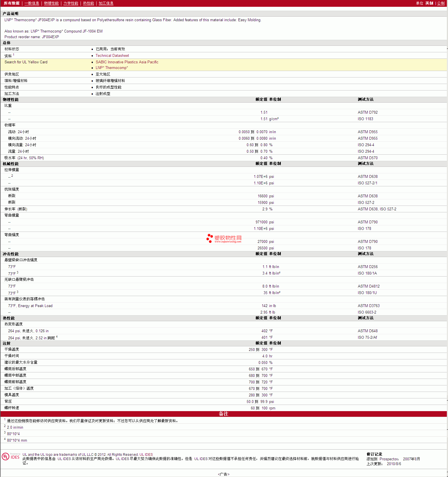Switch to the 一般信息 tab
Viewport: 448px width, 477px height.
32,3
